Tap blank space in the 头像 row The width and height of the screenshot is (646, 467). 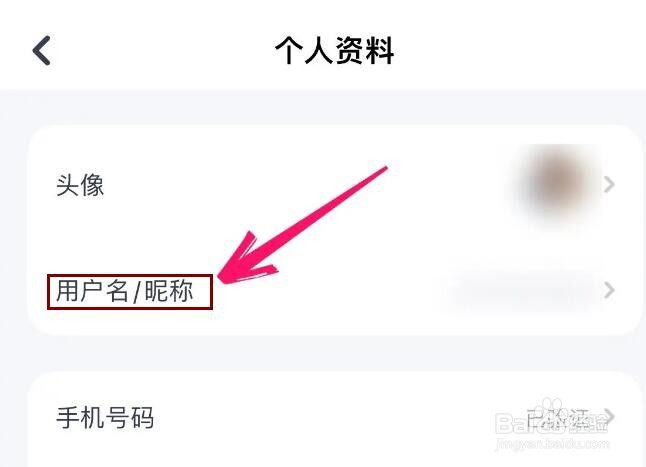tap(288, 185)
